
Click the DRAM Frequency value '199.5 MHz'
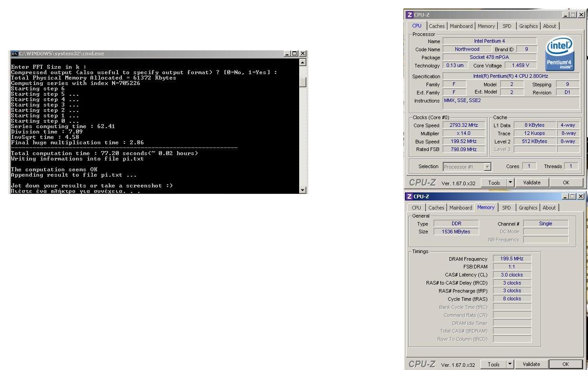point(512,259)
